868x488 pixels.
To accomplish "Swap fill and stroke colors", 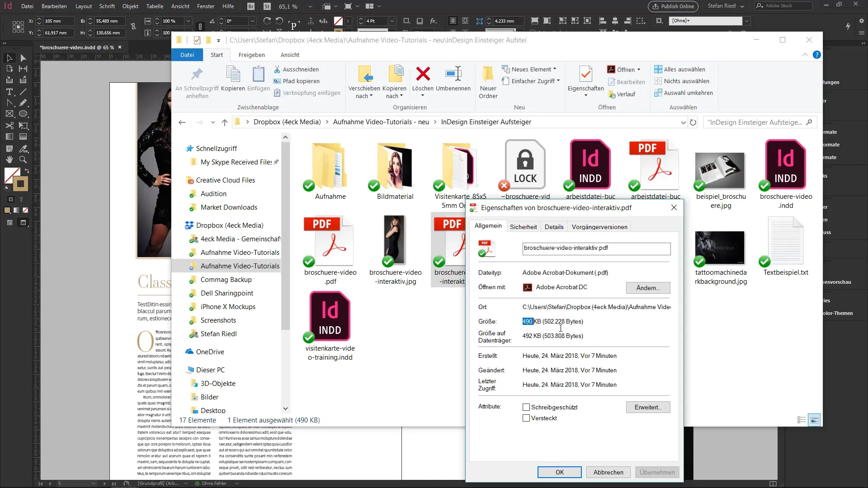I will click(x=27, y=171).
